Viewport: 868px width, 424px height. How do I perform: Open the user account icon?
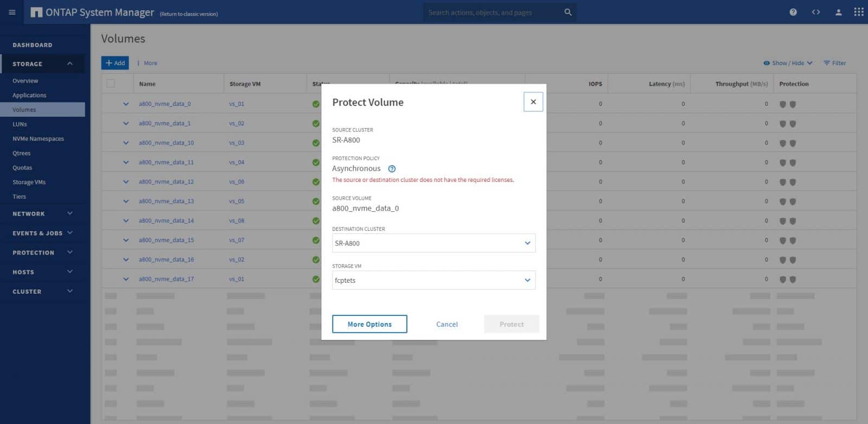point(838,12)
